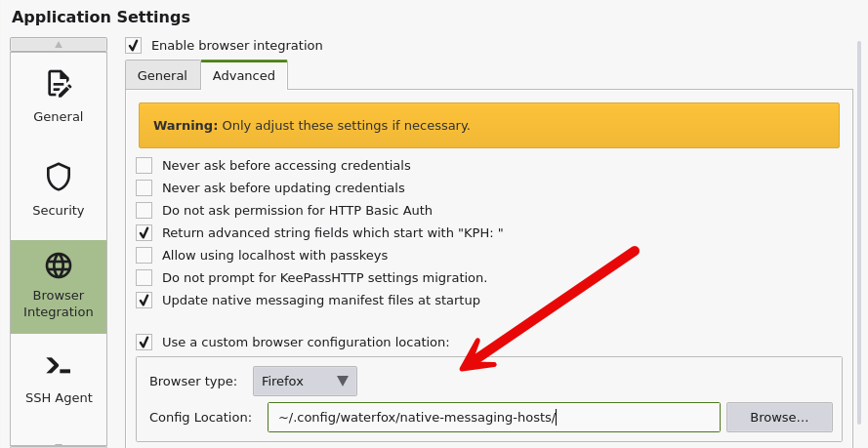868x448 pixels.
Task: Enable Allow using localhost with passkeys
Action: pyautogui.click(x=145, y=255)
